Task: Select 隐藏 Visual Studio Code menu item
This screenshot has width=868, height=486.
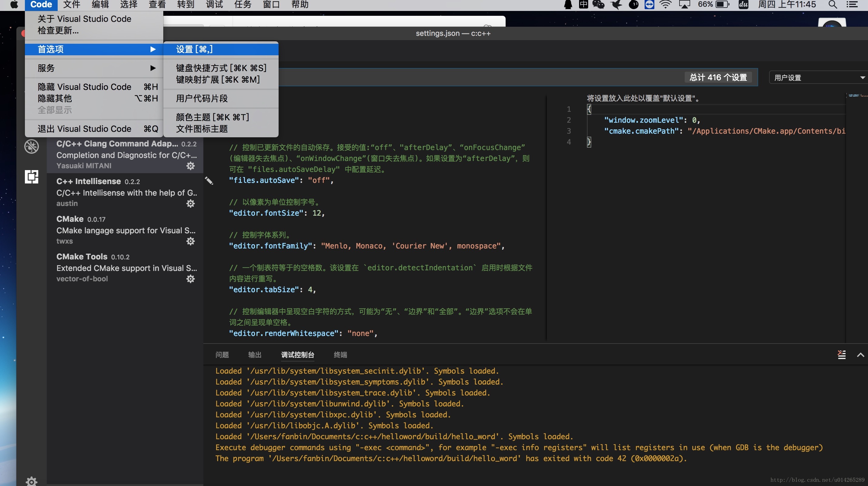Action: click(94, 87)
